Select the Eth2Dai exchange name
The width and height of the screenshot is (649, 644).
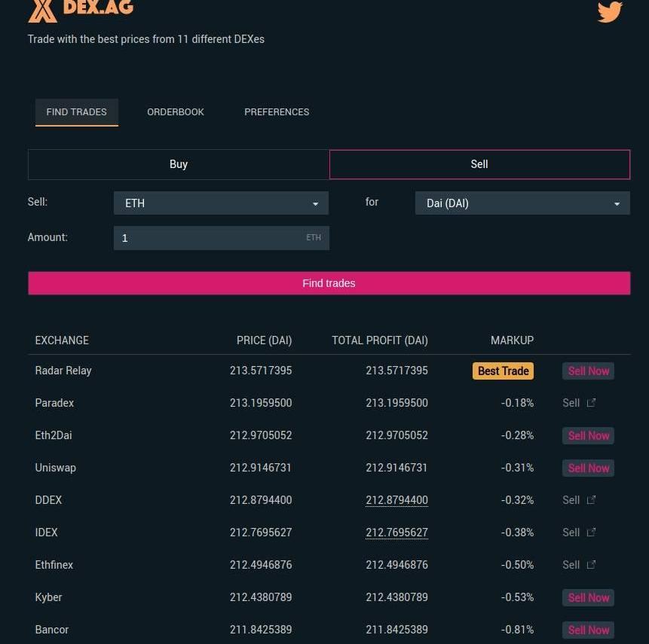point(54,435)
